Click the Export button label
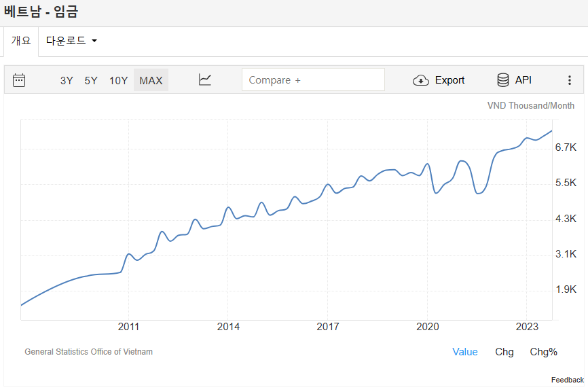This screenshot has width=588, height=392. click(449, 80)
